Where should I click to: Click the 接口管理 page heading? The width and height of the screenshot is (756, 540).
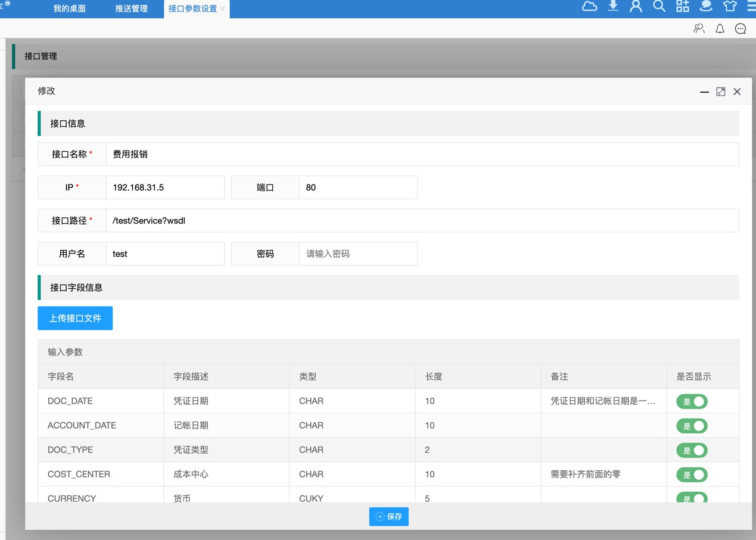pos(41,56)
